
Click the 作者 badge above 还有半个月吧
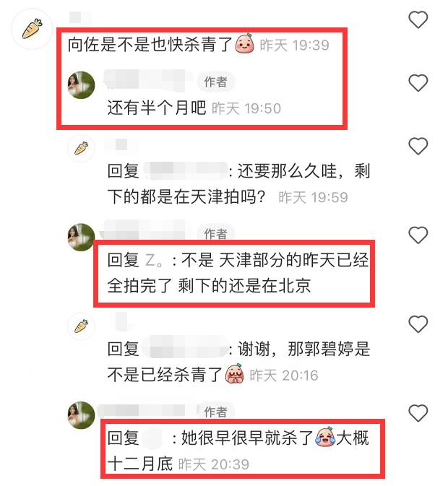coord(216,82)
